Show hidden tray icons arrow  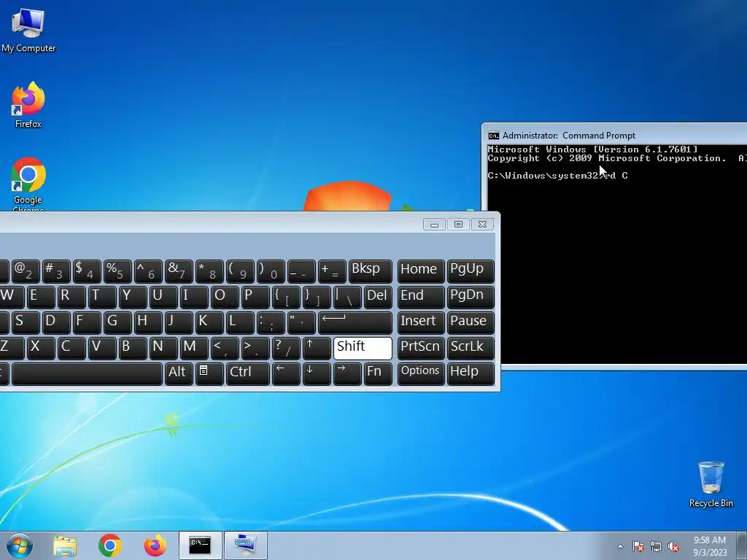coord(620,546)
